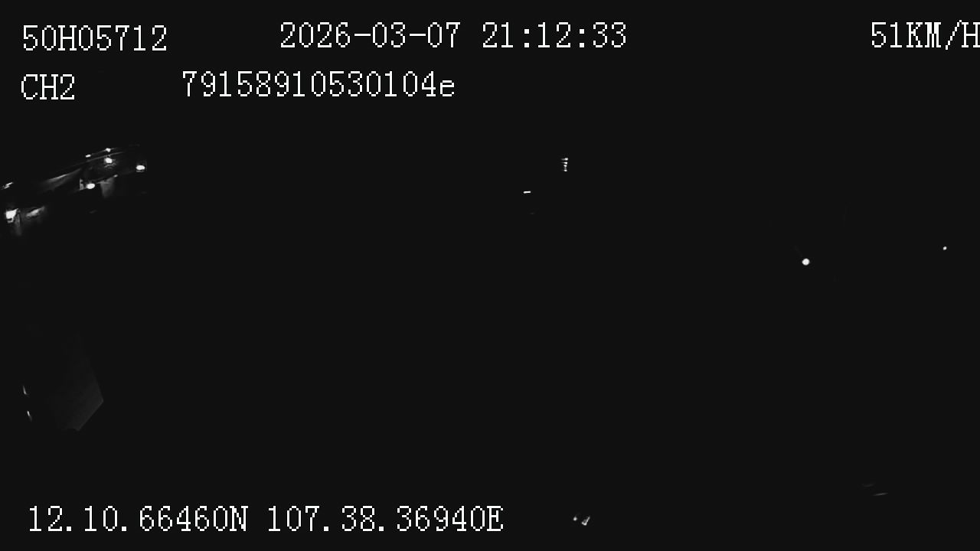Click the small vertical stacked light near top center
This screenshot has height=551, width=980.
point(565,165)
